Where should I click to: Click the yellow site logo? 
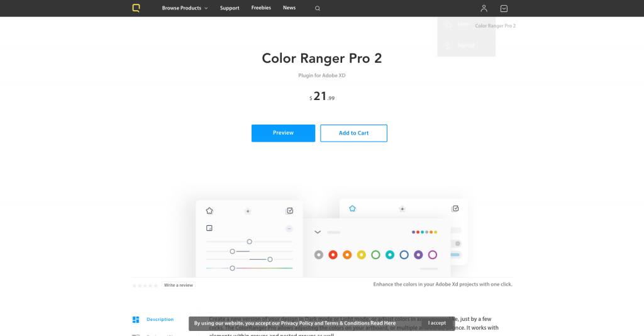pyautogui.click(x=136, y=8)
